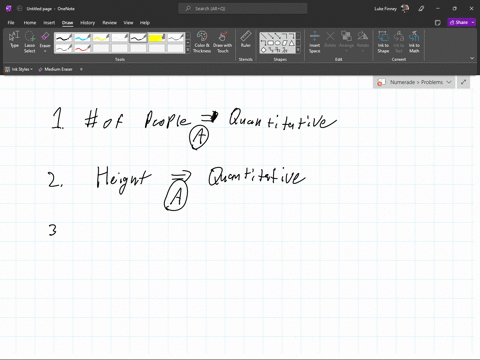Choose the blue pen in the pen gallery
480x360 pixels.
pyautogui.click(x=82, y=38)
